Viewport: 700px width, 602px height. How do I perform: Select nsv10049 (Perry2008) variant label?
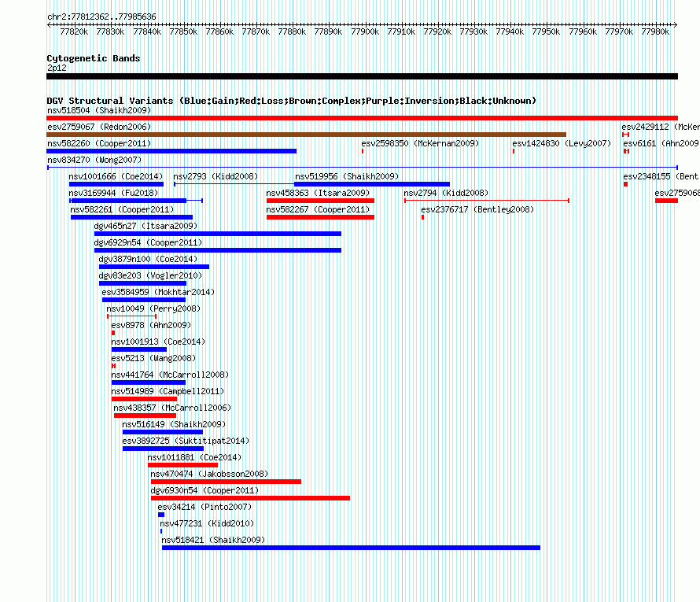pyautogui.click(x=153, y=308)
